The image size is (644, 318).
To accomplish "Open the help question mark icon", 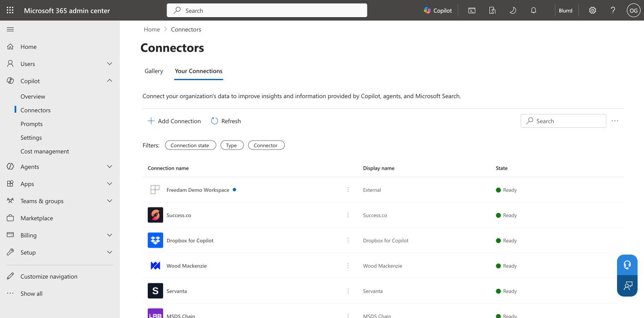I will 613,10.
